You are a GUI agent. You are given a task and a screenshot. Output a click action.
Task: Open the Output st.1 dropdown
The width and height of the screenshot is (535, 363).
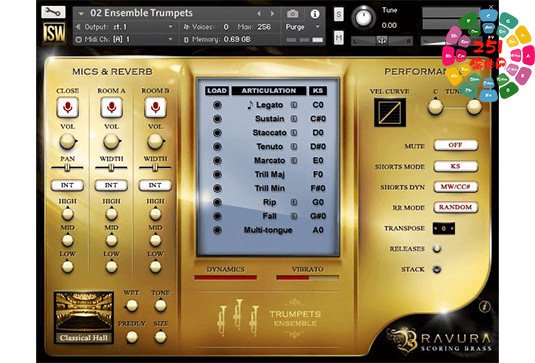[x=125, y=27]
